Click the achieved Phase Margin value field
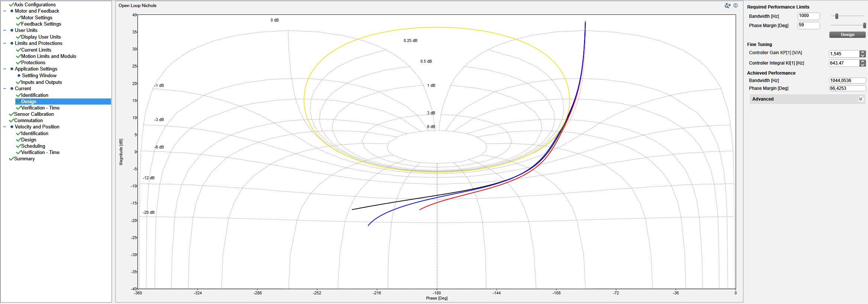This screenshot has width=868, height=304. [847, 88]
